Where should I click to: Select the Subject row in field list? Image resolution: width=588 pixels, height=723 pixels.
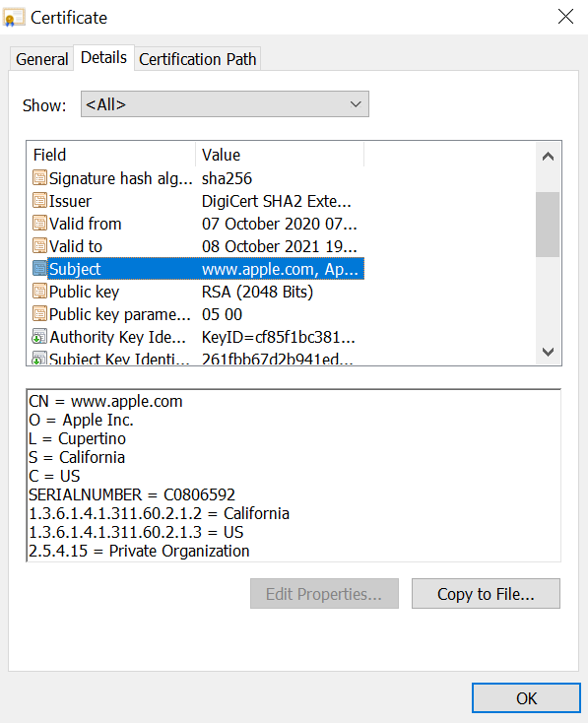pyautogui.click(x=198, y=268)
